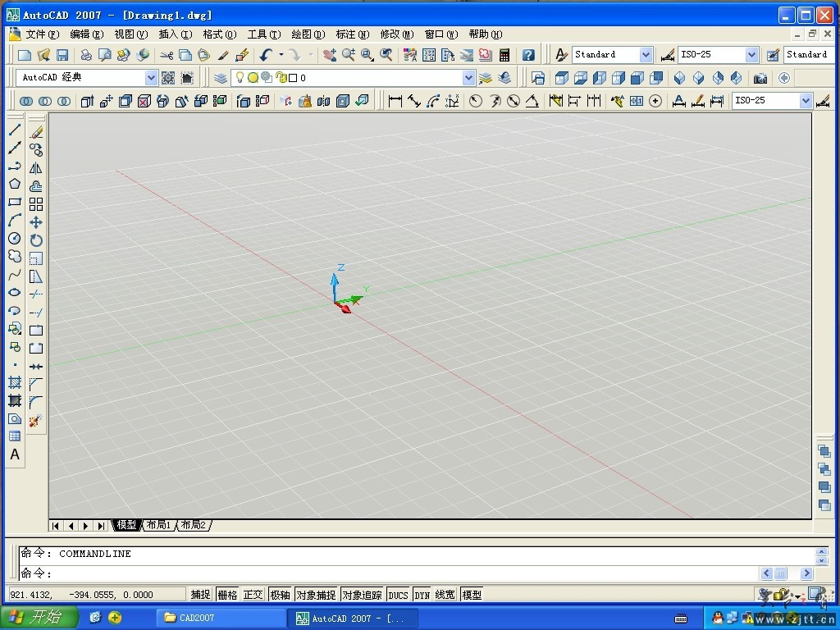Toggle 栅格 grid display

(227, 595)
